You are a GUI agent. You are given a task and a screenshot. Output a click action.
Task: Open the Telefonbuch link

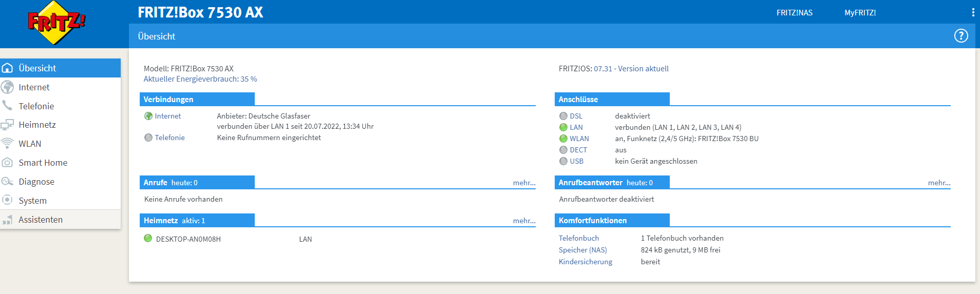pyautogui.click(x=579, y=238)
